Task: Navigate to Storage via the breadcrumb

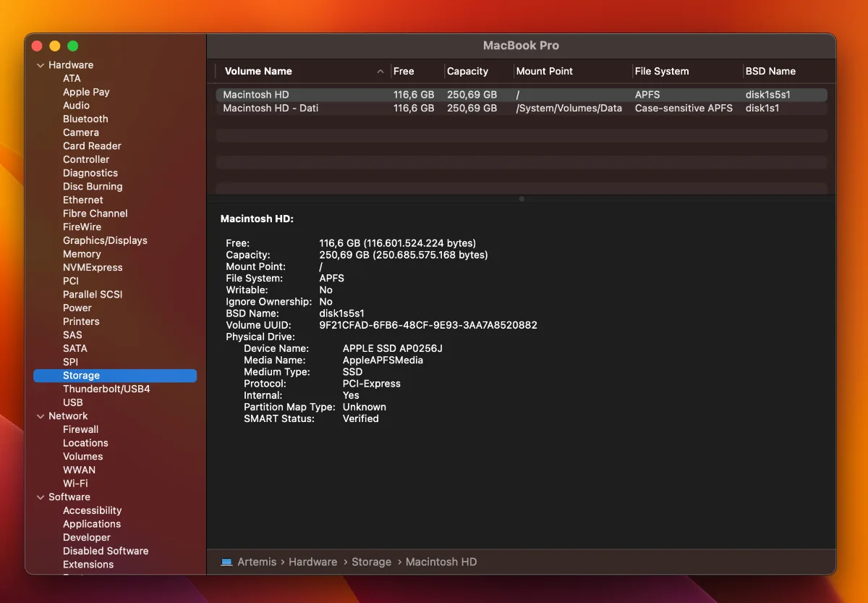Action: click(x=371, y=562)
